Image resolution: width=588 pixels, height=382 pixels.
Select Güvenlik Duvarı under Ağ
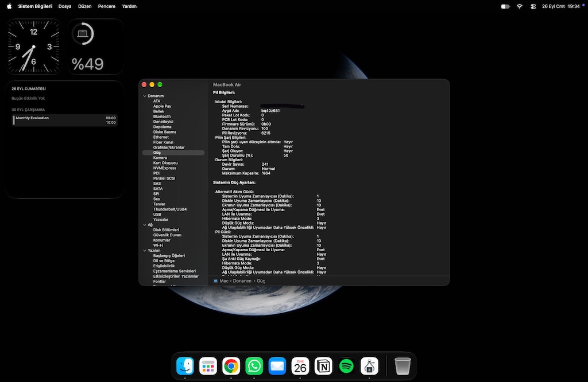167,235
